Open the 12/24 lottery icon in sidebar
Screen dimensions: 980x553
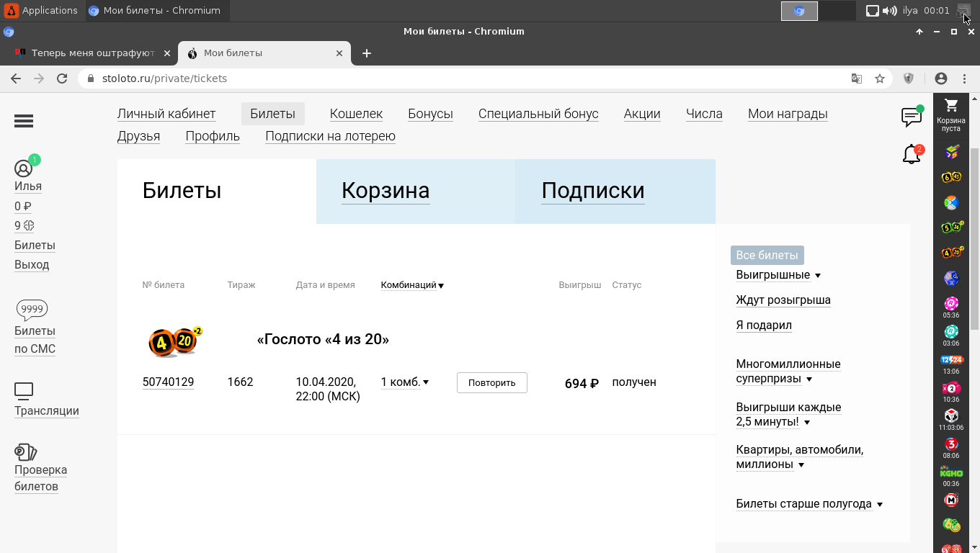(951, 360)
